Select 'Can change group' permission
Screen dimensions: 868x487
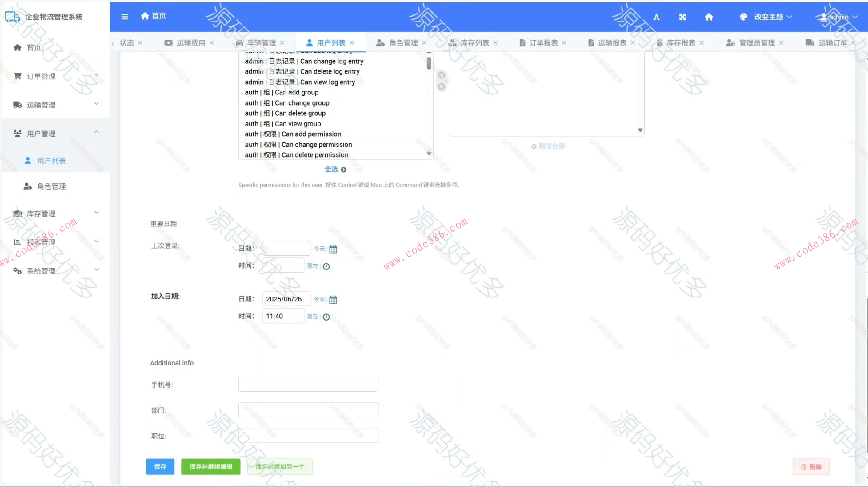click(x=288, y=103)
